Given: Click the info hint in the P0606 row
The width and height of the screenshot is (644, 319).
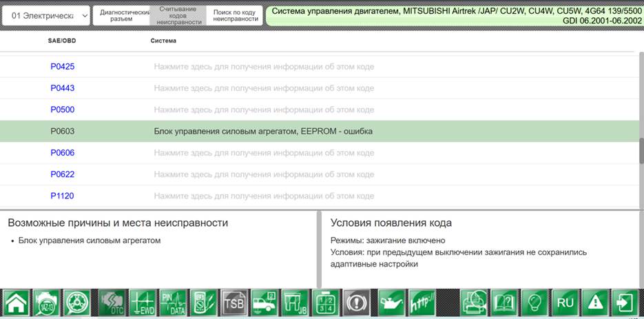Looking at the screenshot, I should [x=264, y=153].
